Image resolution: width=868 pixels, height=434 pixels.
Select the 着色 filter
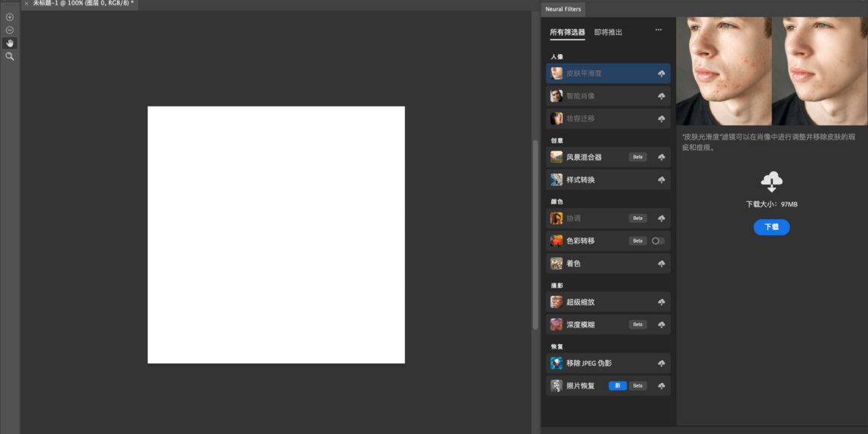(608, 264)
